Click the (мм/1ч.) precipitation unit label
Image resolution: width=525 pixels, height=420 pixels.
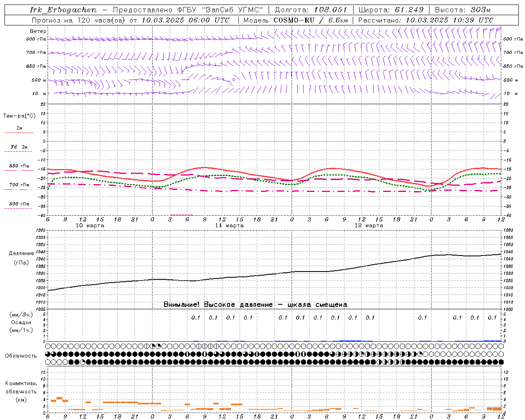coord(21,330)
